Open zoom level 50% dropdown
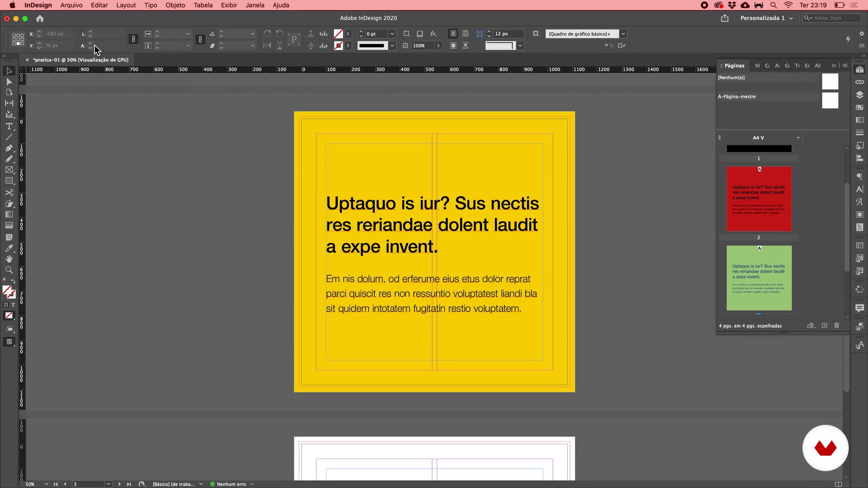Viewport: 868px width, 488px height. 47,484
